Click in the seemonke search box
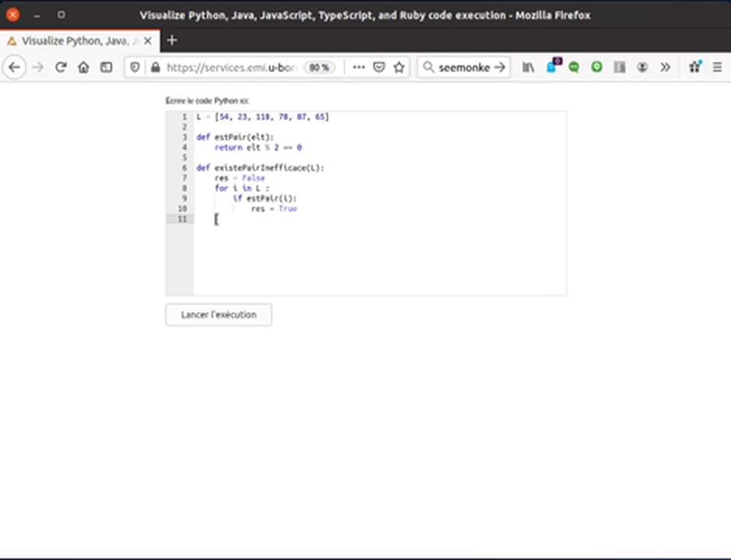Image resolution: width=731 pixels, height=560 pixels. [x=463, y=68]
